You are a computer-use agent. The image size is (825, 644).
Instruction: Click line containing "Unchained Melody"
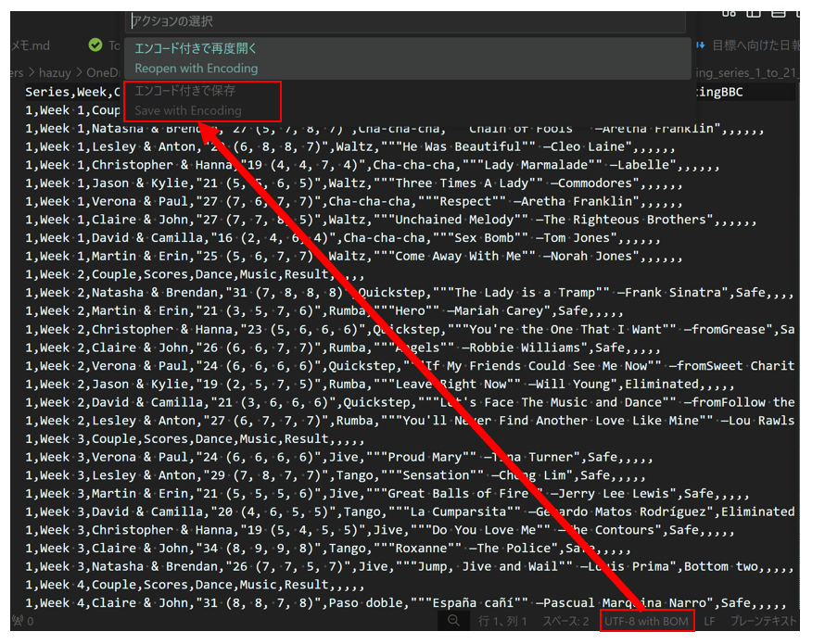click(x=390, y=220)
